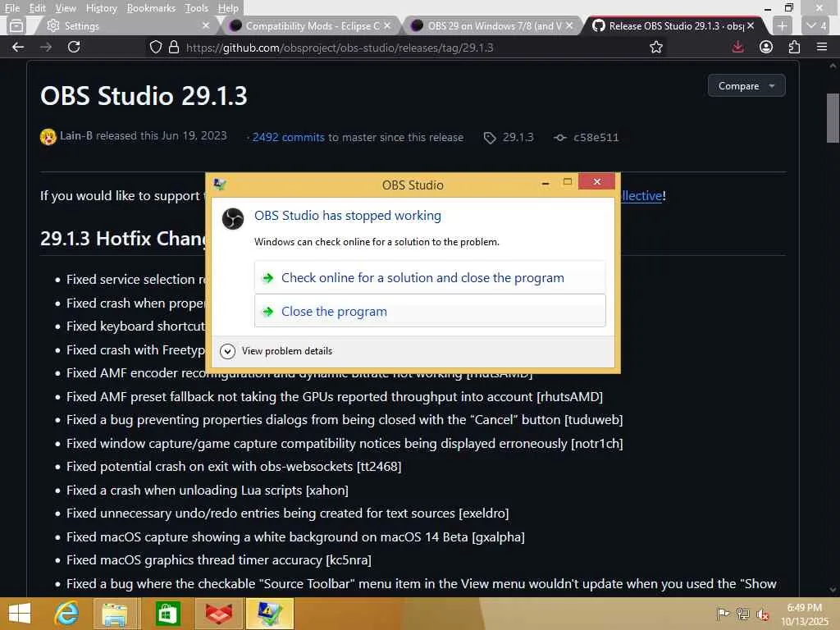The width and height of the screenshot is (840, 630).
Task: Open the red fox app on taskbar
Action: (x=218, y=614)
